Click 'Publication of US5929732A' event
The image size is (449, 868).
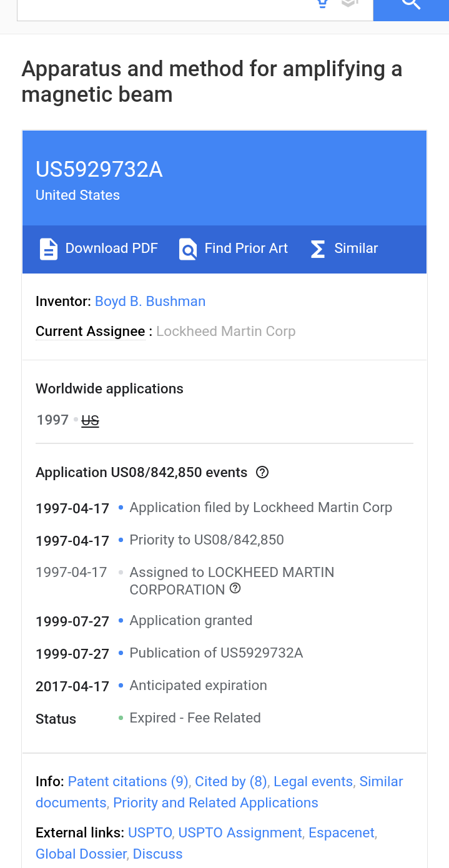pyautogui.click(x=216, y=653)
